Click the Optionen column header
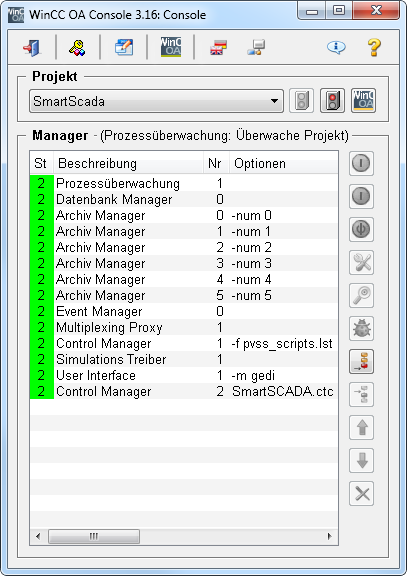 [283, 163]
